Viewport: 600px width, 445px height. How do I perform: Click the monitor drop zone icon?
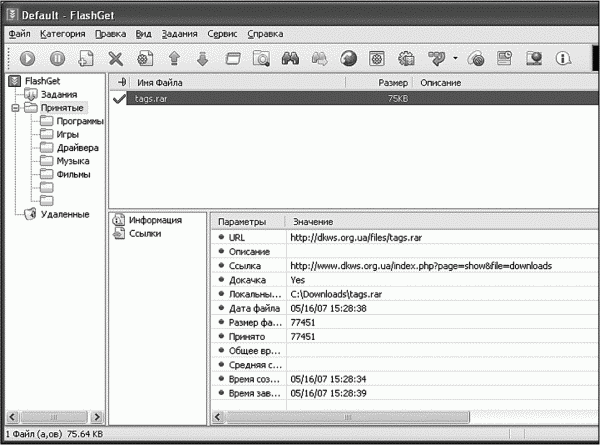534,59
